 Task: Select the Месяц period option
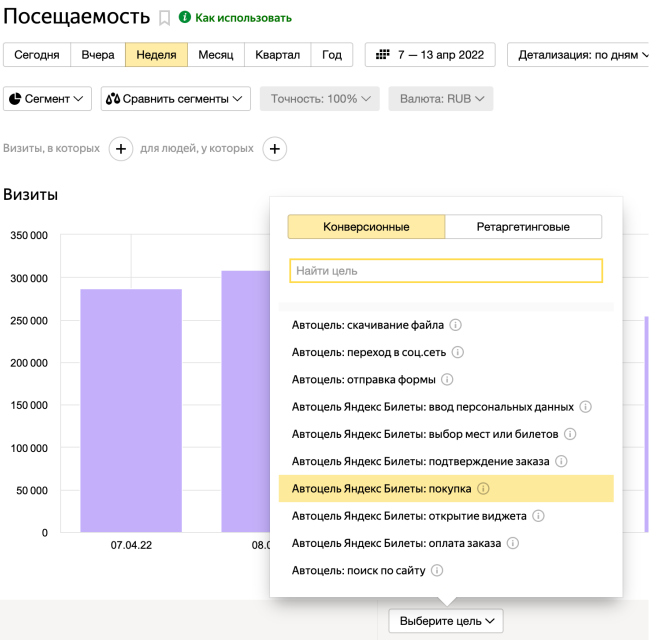click(x=216, y=55)
